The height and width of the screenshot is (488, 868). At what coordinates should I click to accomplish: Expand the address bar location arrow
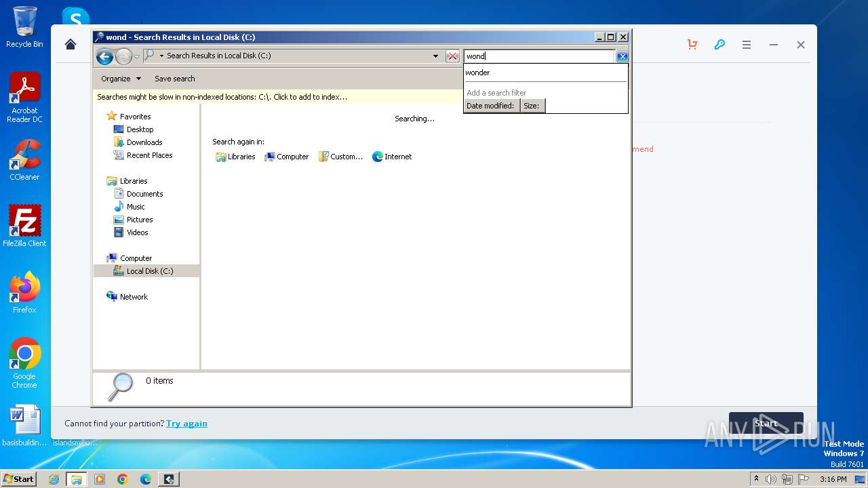click(161, 56)
